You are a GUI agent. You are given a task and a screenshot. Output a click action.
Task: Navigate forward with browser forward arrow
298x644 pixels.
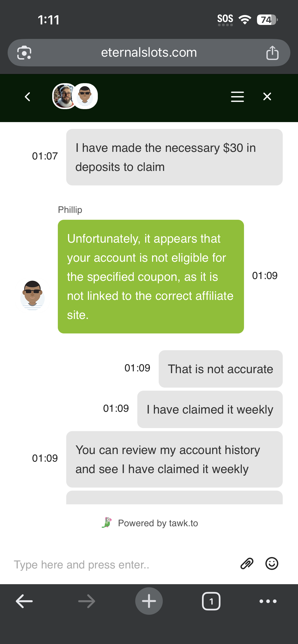(x=87, y=601)
